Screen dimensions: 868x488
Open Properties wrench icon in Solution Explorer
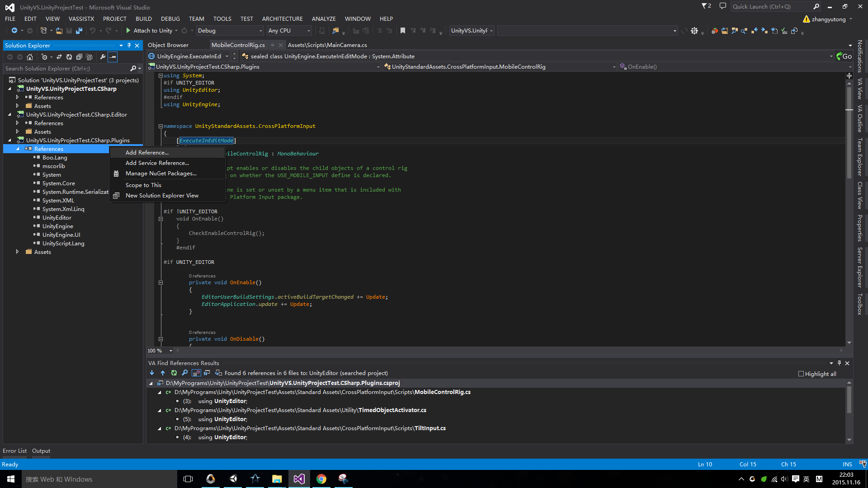click(x=103, y=57)
